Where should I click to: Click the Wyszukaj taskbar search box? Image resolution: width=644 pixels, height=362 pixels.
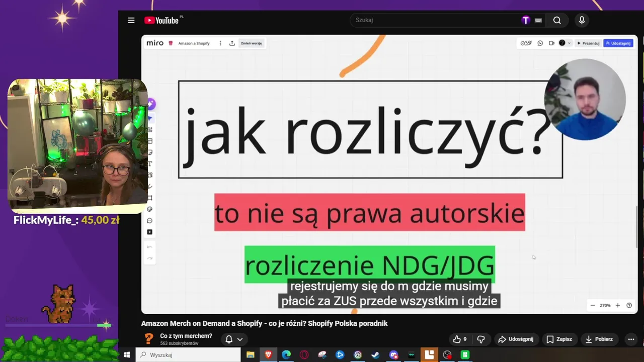click(x=188, y=354)
